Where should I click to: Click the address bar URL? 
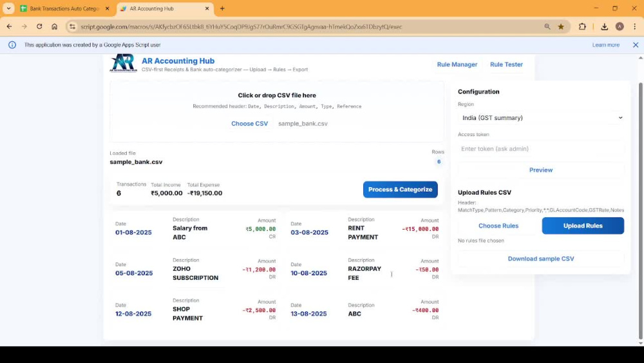241,26
